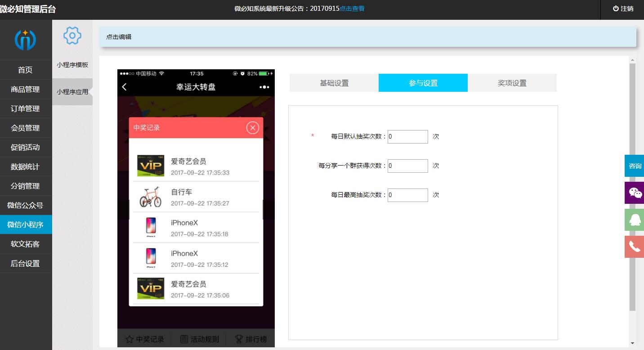Tap the three-dot menu in phone preview
644x350 pixels.
264,87
